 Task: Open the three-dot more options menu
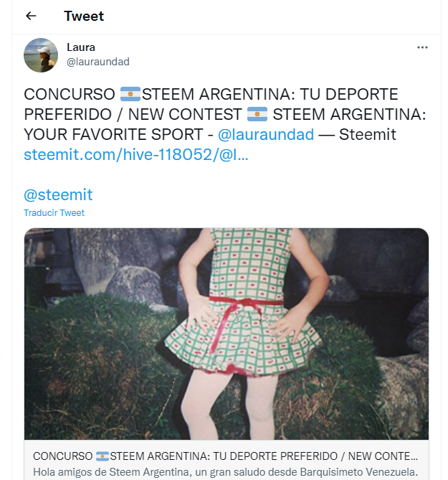tap(422, 47)
